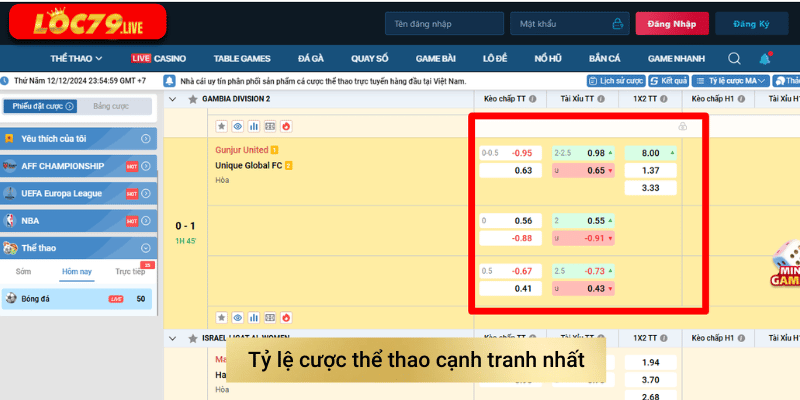Open GAME BÀI menu

coord(436,59)
